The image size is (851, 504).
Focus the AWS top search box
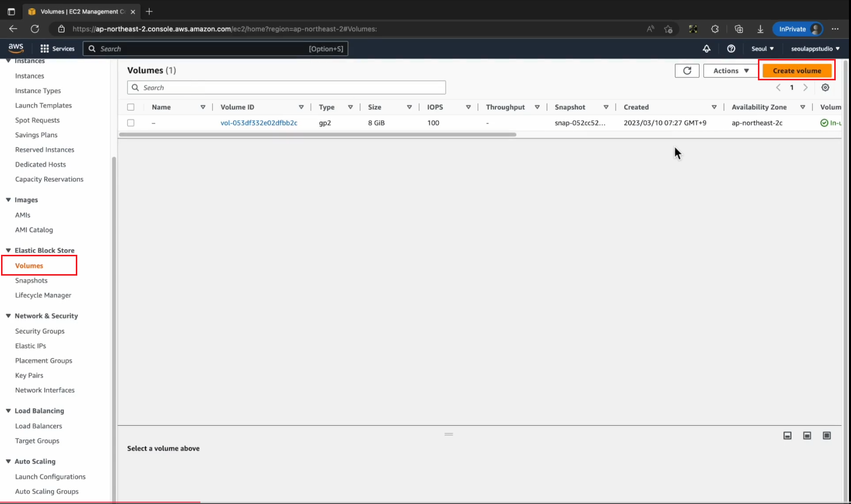[216, 49]
